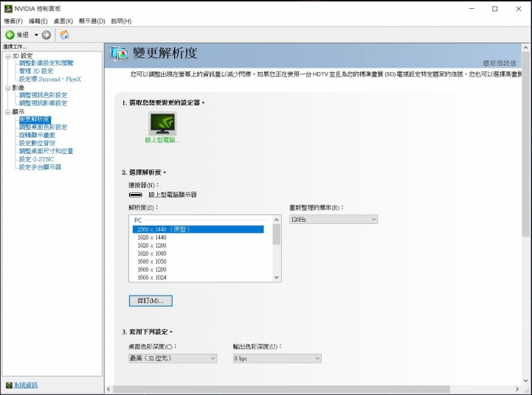532x395 pixels.
Task: Click the green Back arrow icon
Action: [10, 35]
